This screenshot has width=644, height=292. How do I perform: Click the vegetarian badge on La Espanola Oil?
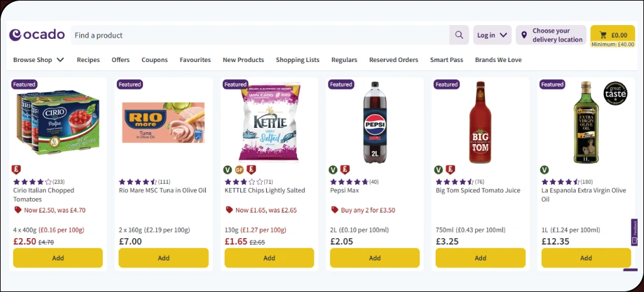[x=544, y=170]
